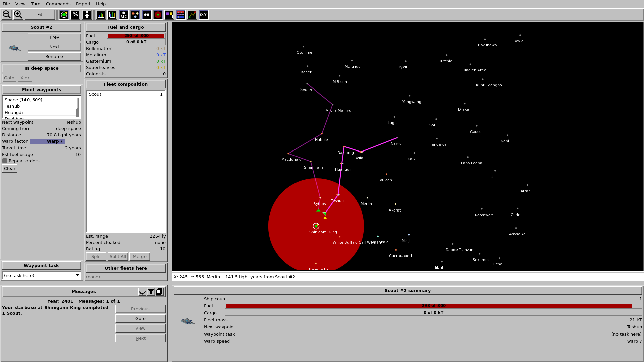Open the View menu

pos(20,4)
